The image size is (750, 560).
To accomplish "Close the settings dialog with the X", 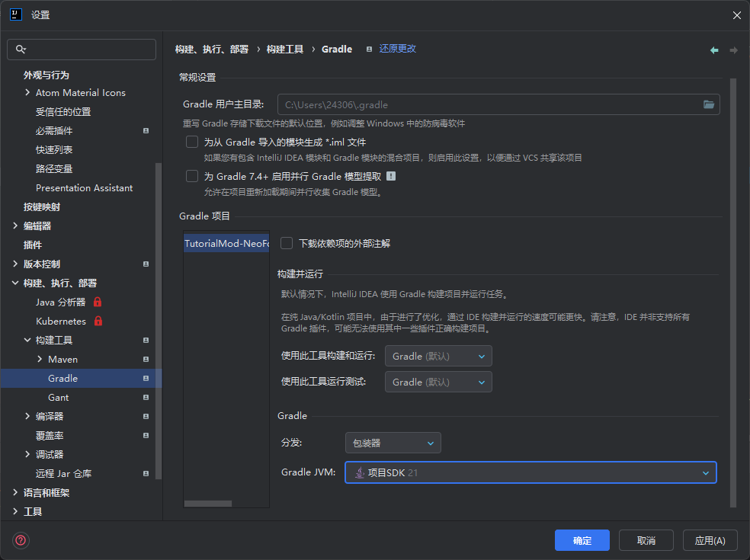I will coord(736,15).
